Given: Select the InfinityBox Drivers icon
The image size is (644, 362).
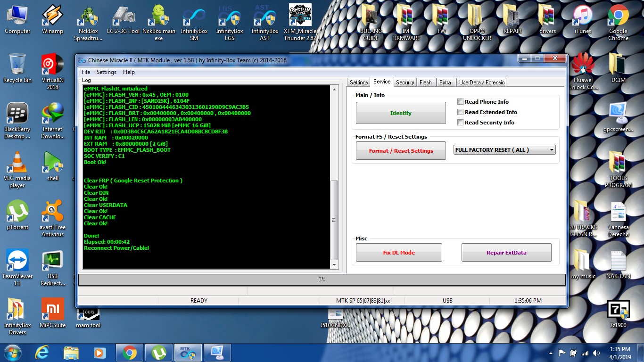Looking at the screenshot, I should 17,317.
